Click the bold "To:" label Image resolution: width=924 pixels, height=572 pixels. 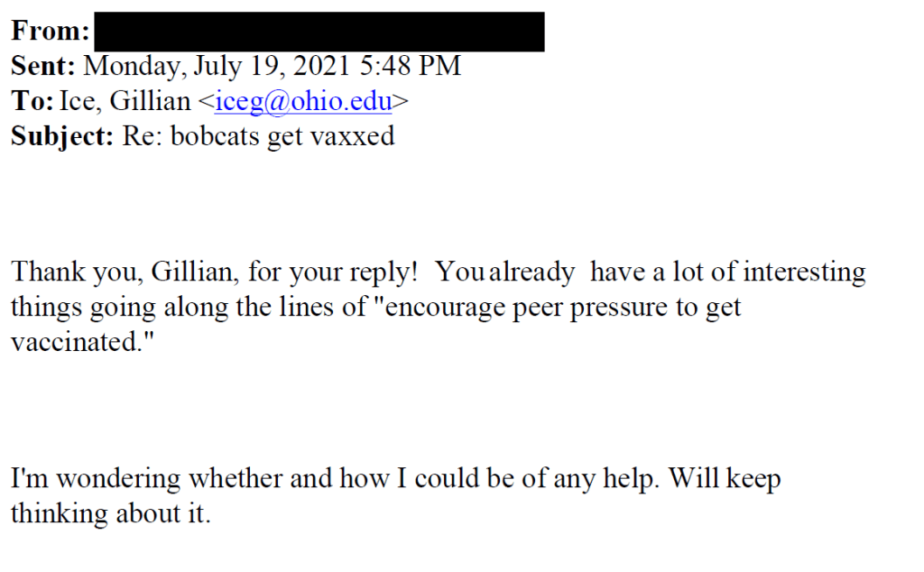pos(32,101)
